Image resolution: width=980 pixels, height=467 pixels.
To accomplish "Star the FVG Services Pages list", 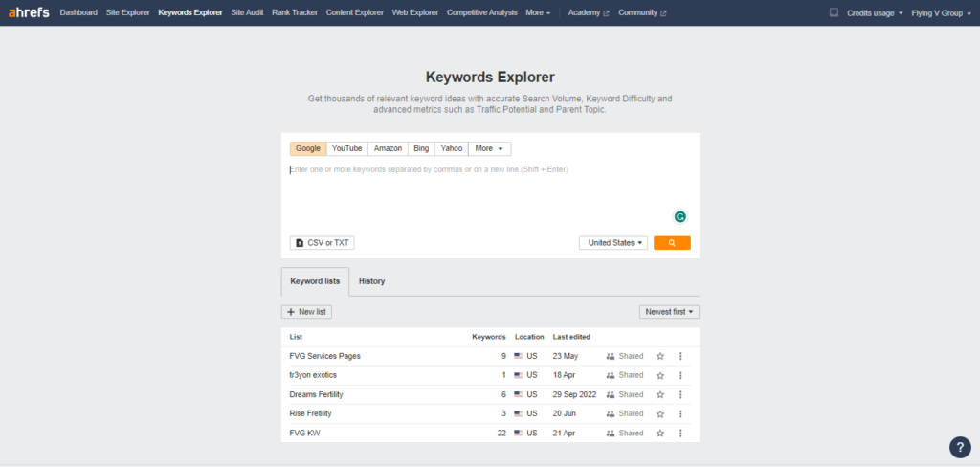I will (660, 356).
